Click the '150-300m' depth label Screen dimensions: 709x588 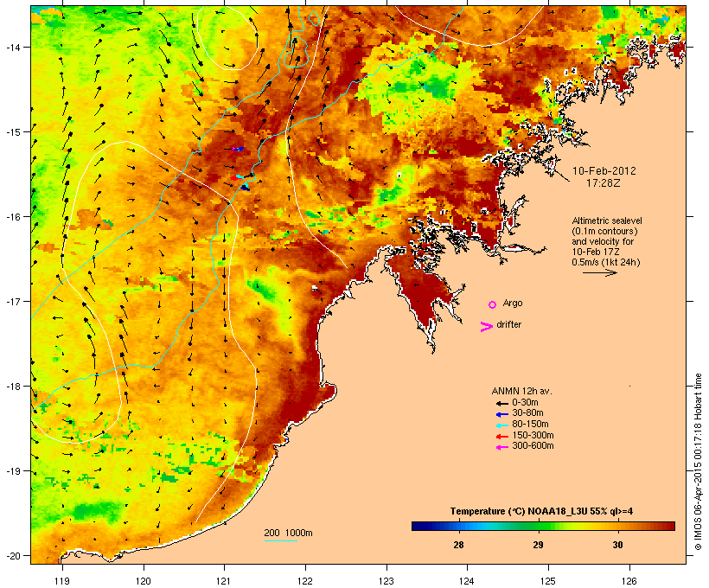pyautogui.click(x=533, y=435)
